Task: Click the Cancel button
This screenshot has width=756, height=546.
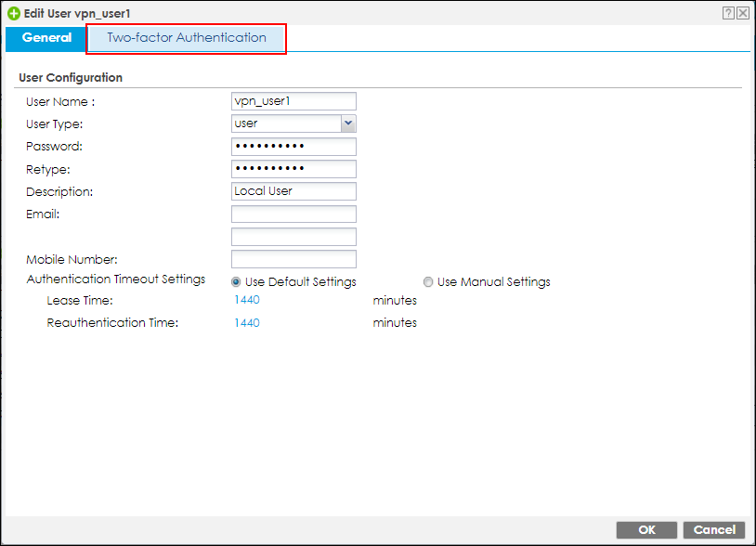Action: pos(714,529)
